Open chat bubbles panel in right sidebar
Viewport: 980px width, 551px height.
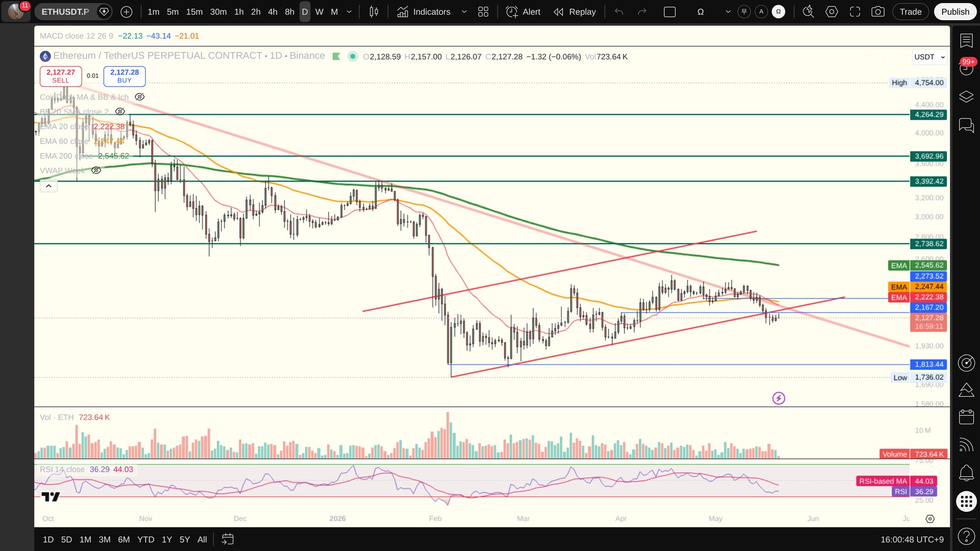[967, 126]
